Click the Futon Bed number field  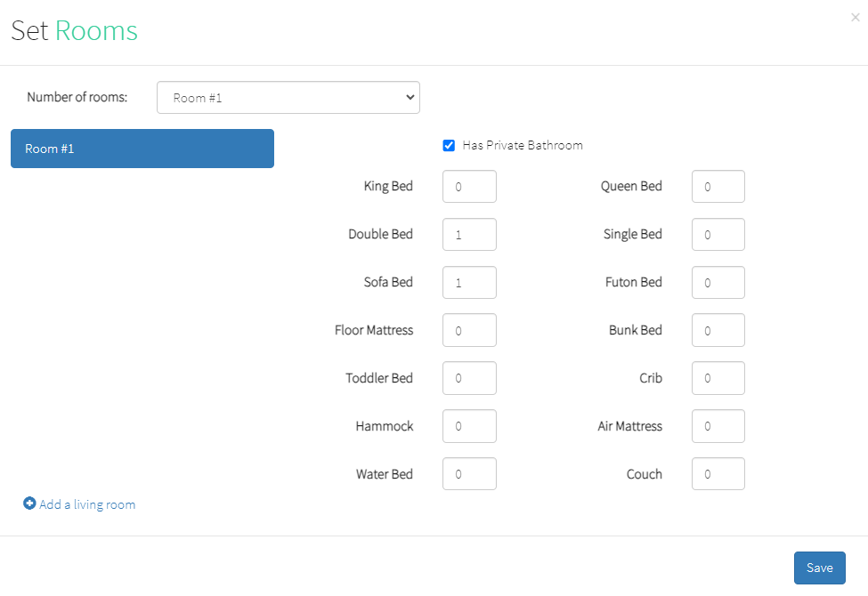718,283
